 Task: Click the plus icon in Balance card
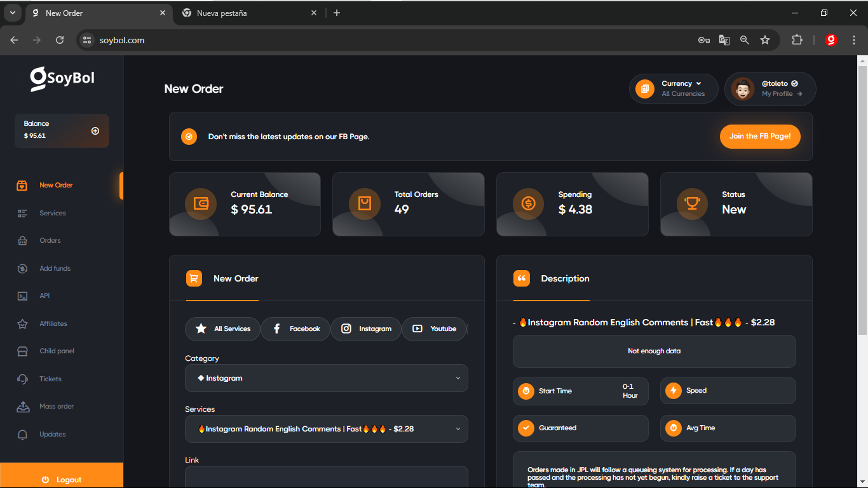point(95,131)
